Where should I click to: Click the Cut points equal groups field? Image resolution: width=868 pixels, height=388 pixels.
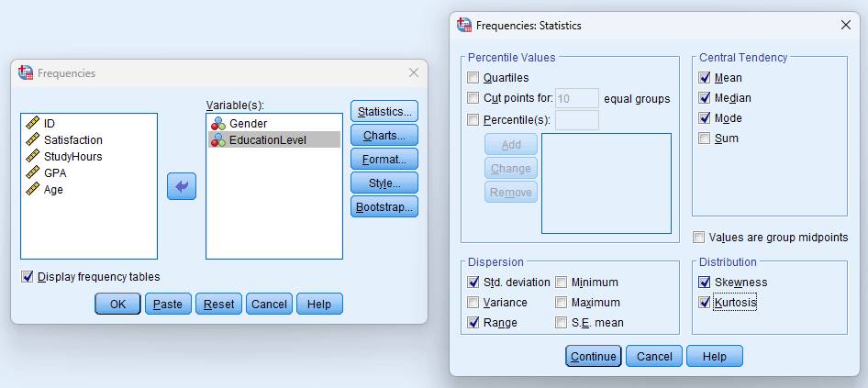pyautogui.click(x=577, y=99)
